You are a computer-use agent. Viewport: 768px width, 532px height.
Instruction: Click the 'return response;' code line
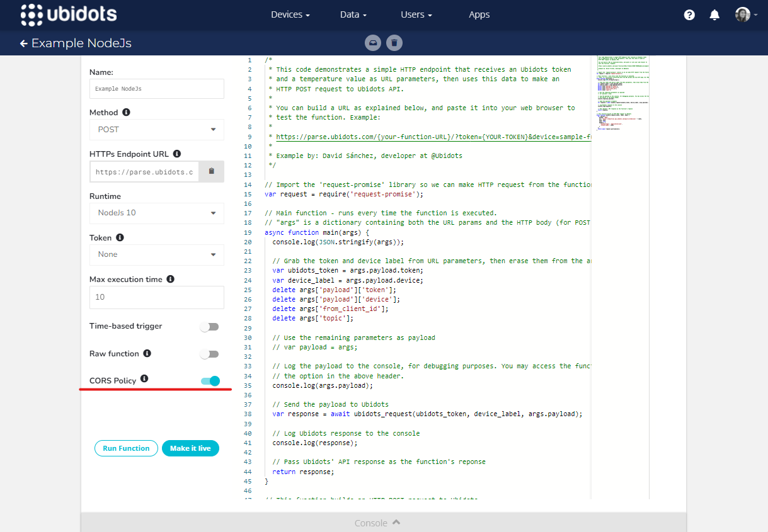pos(303,472)
